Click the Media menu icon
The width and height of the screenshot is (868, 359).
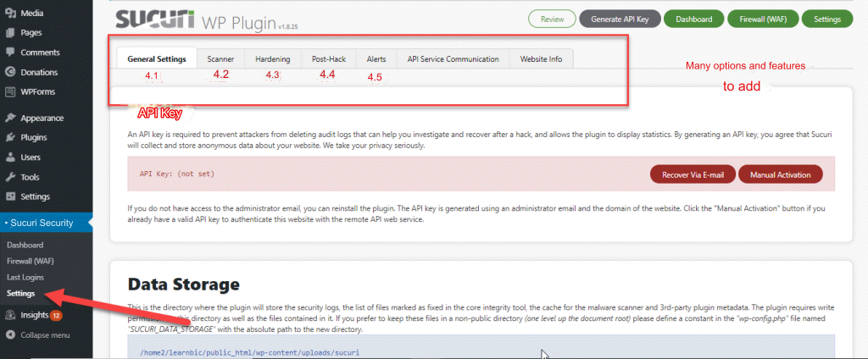(x=10, y=13)
